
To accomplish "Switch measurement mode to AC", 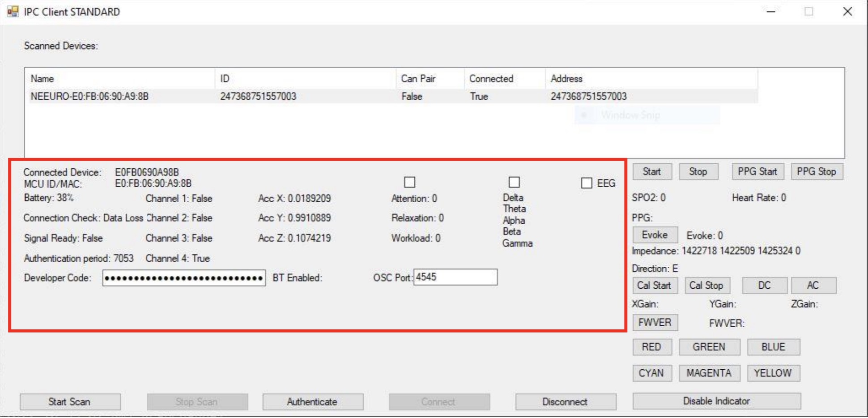I will tap(814, 285).
